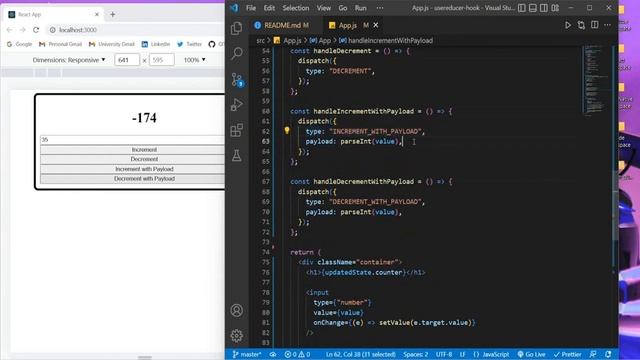Open the master branch picker
Image resolution: width=640 pixels, height=360 pixels.
point(247,354)
